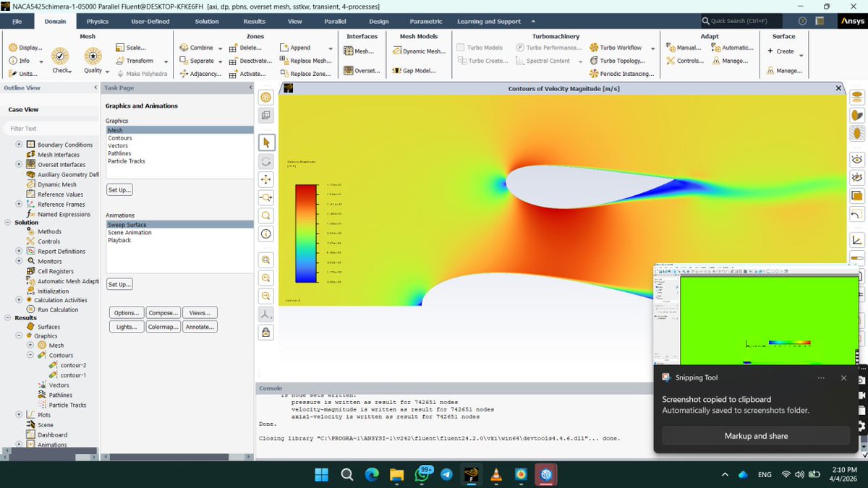Click the fit to window icon

(x=266, y=260)
